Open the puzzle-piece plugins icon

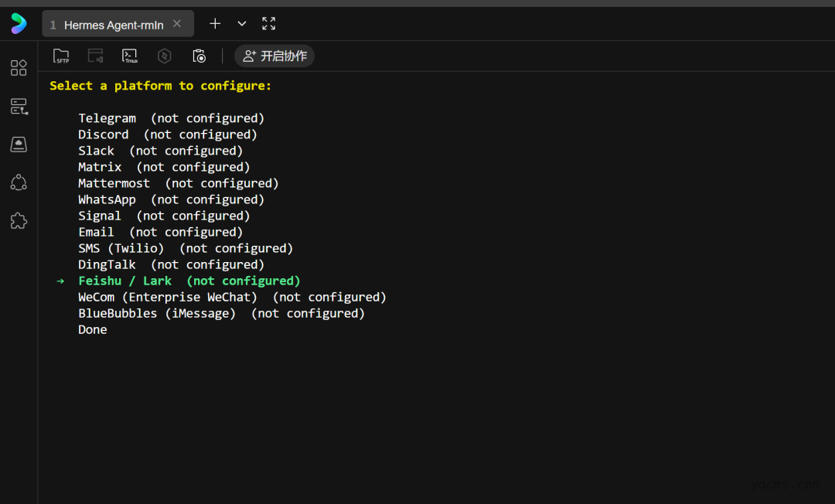pos(19,221)
